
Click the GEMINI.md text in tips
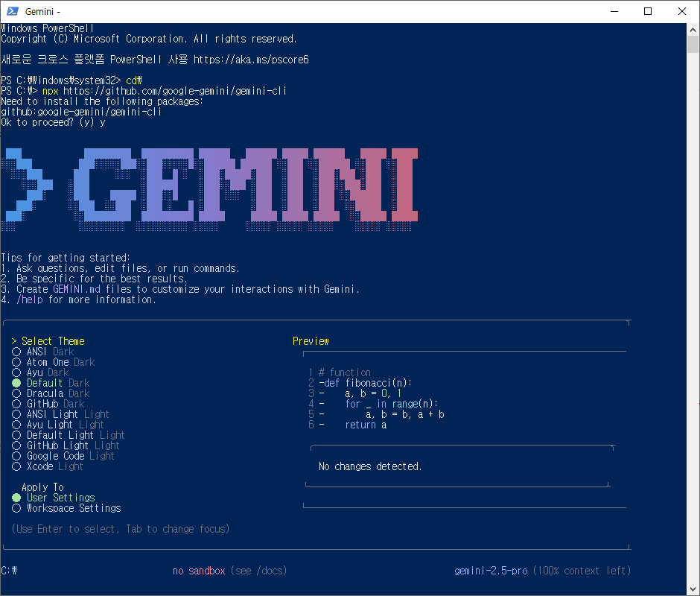[x=77, y=289]
